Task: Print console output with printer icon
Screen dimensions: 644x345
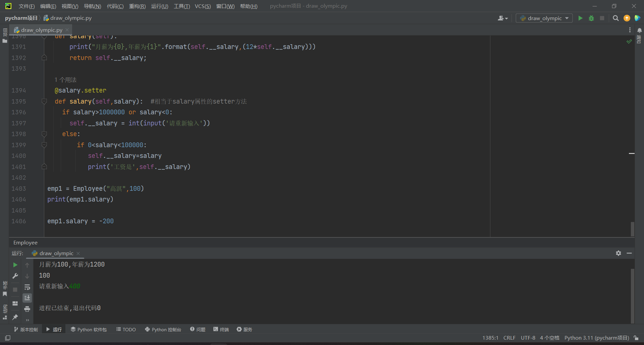Action: pos(27,309)
